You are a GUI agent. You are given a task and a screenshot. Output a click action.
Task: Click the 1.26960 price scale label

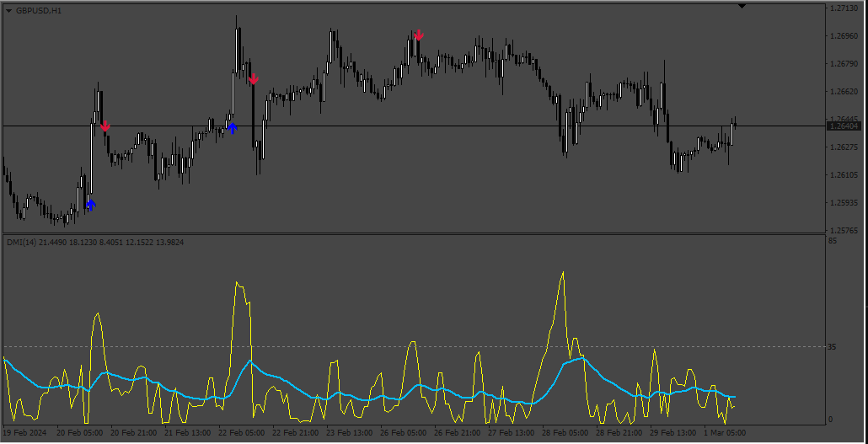[844, 36]
